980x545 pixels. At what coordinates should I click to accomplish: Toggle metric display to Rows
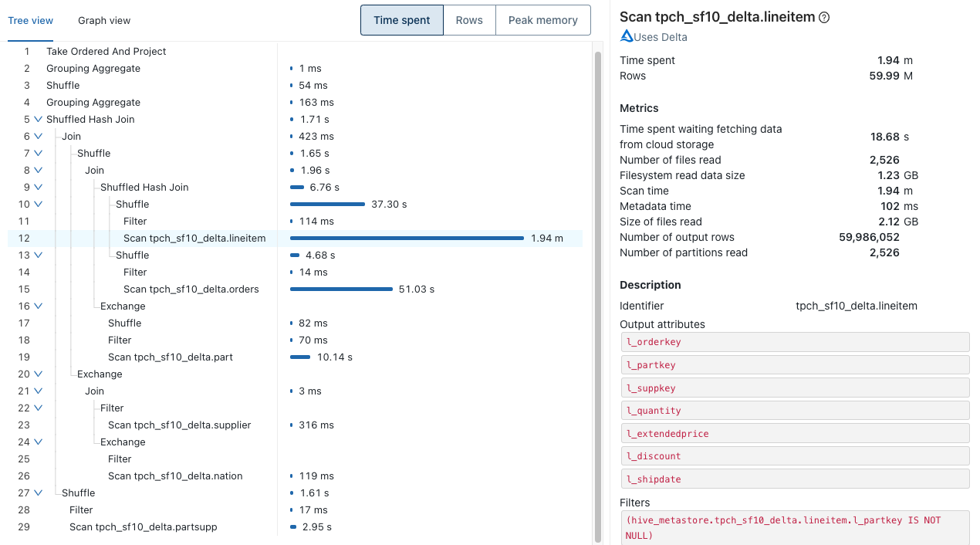coord(469,20)
